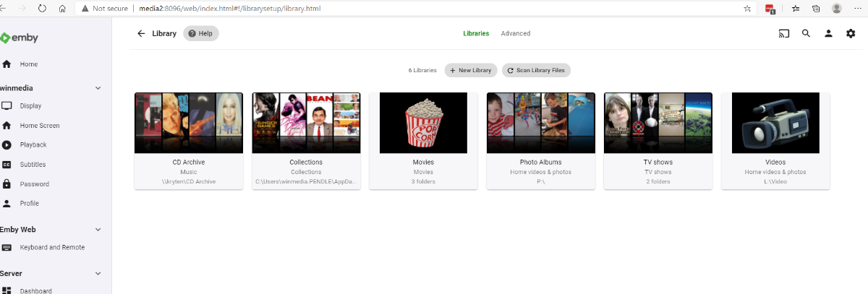The width and height of the screenshot is (868, 294).
Task: Open browser more options menu
Action: click(859, 9)
